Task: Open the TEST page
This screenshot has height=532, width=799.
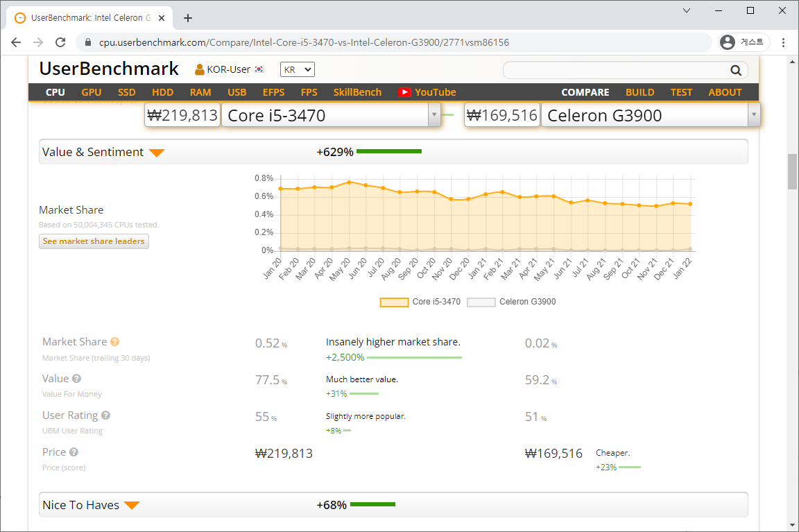Action: (681, 92)
